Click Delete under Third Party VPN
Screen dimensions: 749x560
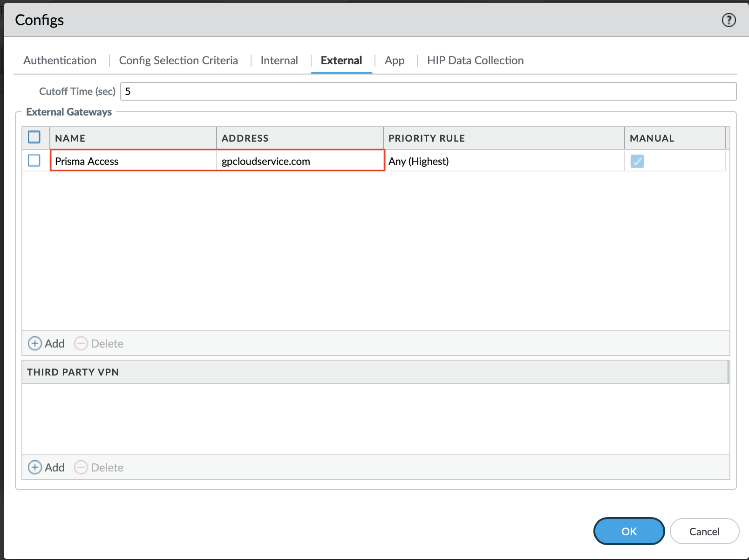pos(99,467)
